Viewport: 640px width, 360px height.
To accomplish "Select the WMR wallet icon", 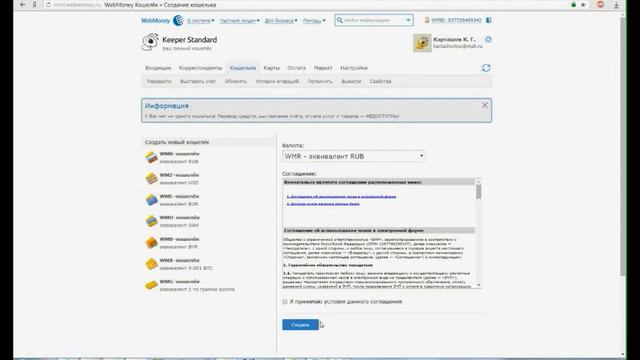I will tap(151, 157).
